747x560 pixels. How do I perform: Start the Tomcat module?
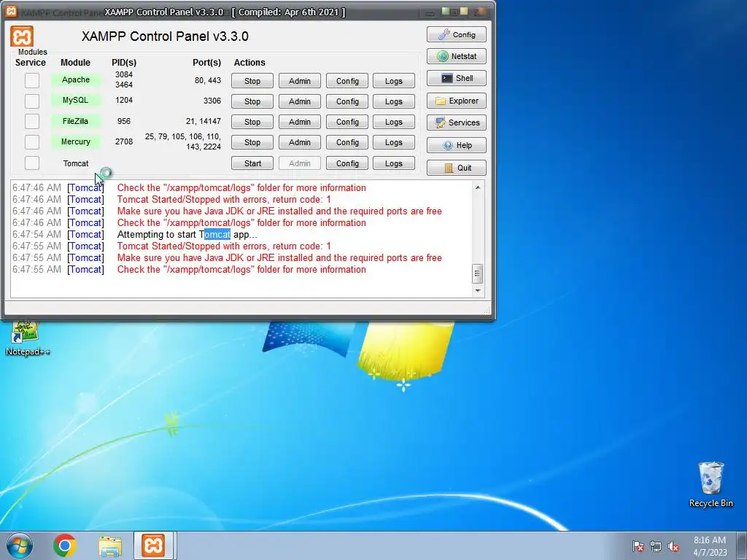(x=252, y=163)
